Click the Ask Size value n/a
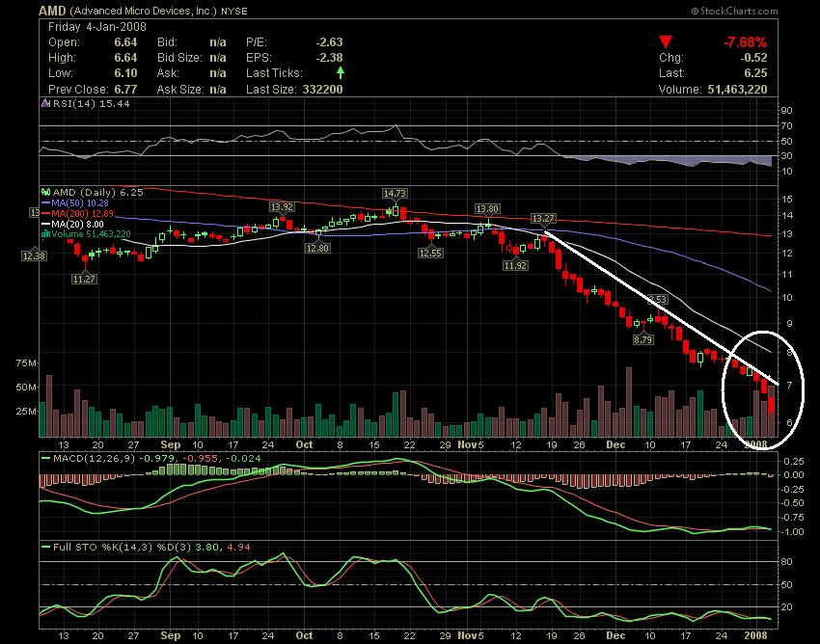820x644 pixels. pos(218,90)
